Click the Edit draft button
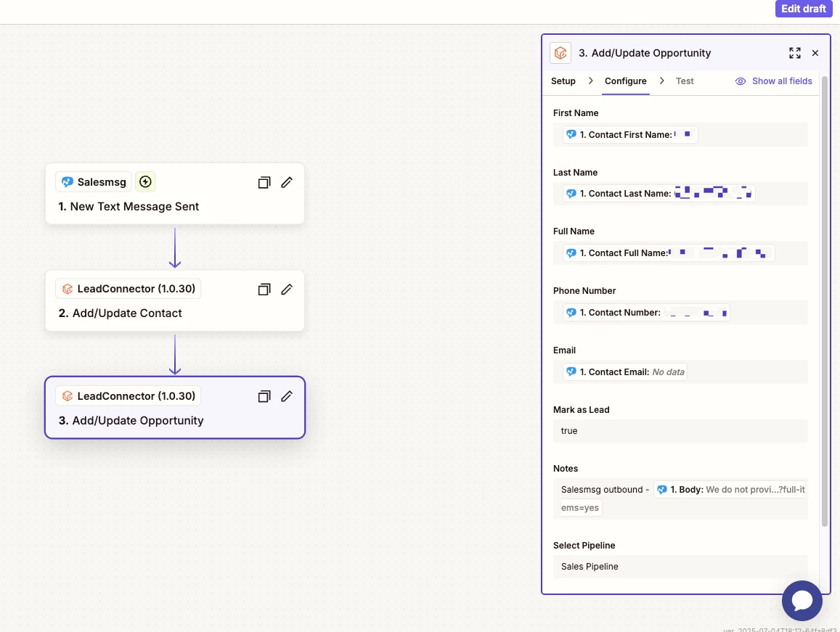Image resolution: width=840 pixels, height=632 pixels. point(803,9)
